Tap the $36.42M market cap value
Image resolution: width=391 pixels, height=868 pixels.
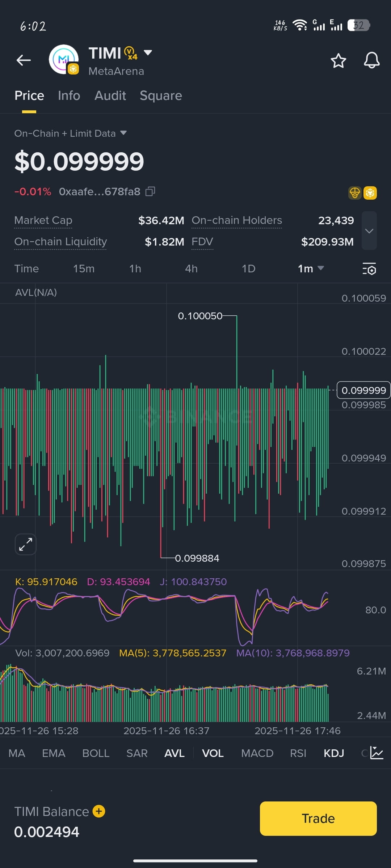pyautogui.click(x=161, y=220)
